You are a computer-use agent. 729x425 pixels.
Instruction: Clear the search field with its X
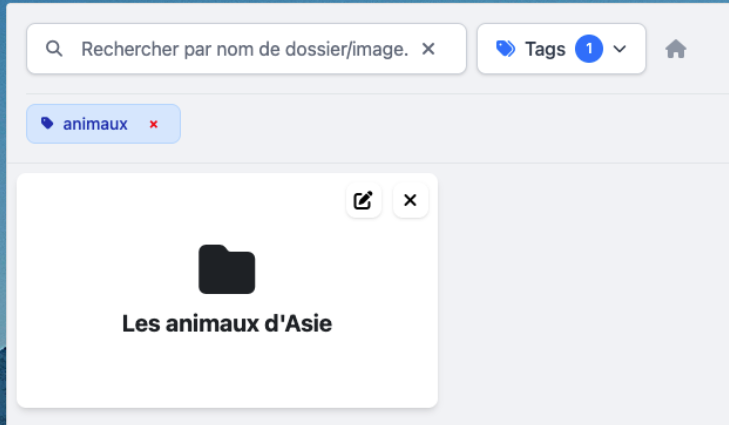coord(428,49)
